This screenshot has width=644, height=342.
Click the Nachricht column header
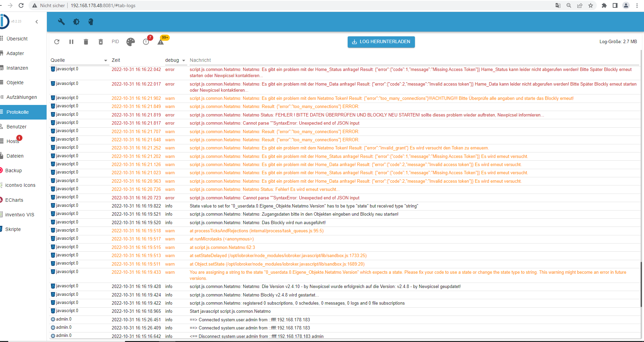coord(200,60)
